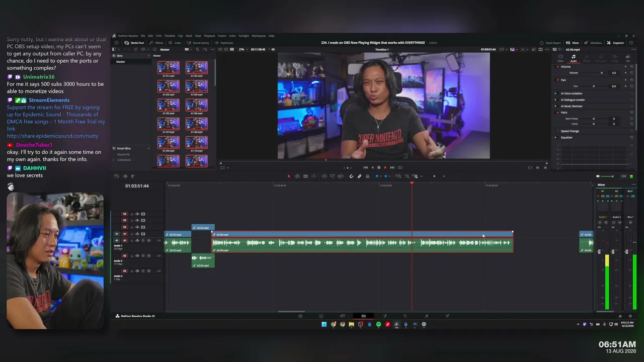Viewport: 644px width, 362px height.
Task: Enable AI Voice Isolation
Action: point(556,94)
